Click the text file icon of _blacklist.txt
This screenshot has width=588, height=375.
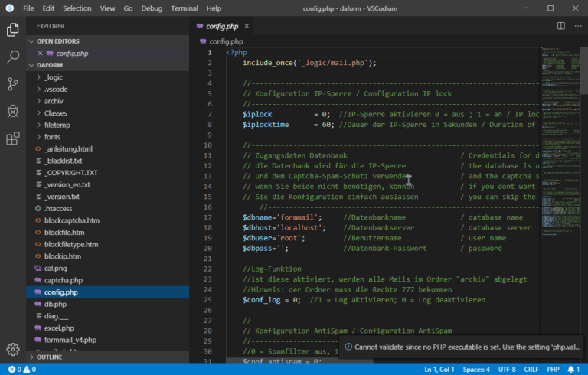click(x=38, y=161)
